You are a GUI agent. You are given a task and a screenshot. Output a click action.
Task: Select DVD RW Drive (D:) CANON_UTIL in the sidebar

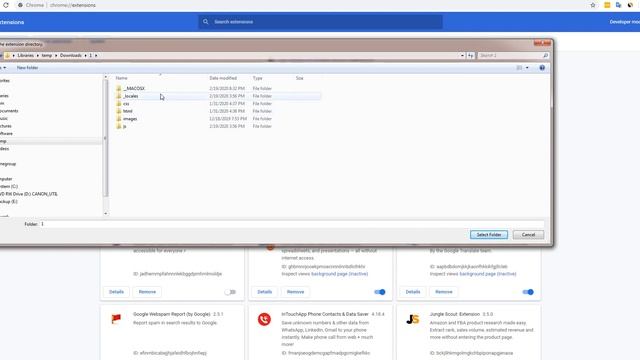[28, 194]
